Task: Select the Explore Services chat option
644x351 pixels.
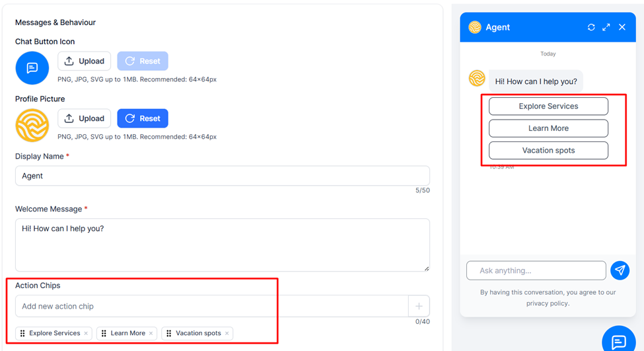Action: [548, 106]
